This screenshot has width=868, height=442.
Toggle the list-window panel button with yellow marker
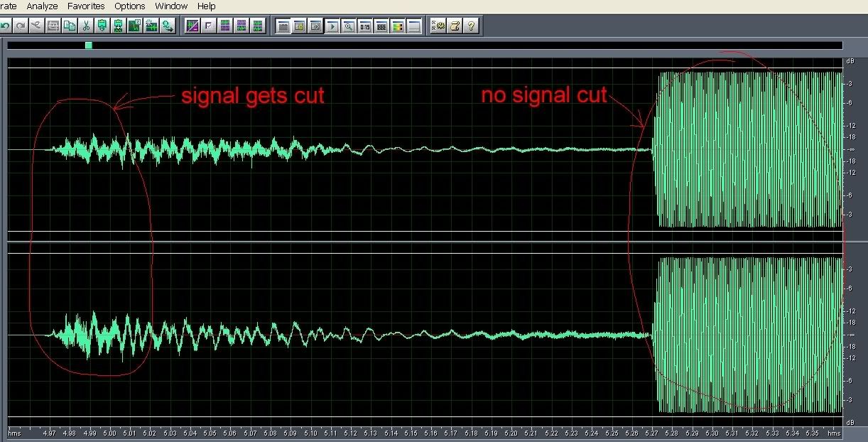pos(299,26)
